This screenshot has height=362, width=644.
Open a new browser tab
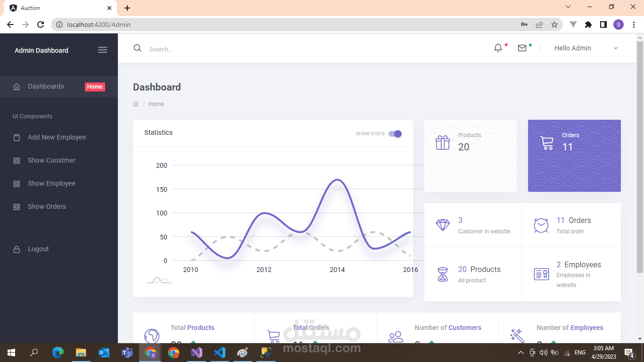tap(127, 8)
